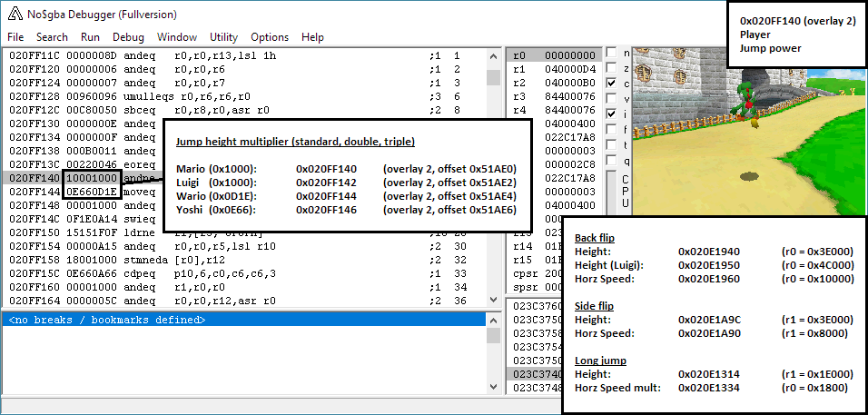Uncheck the c carry flag checkbox
Screen dimensions: 868x415
pyautogui.click(x=612, y=84)
